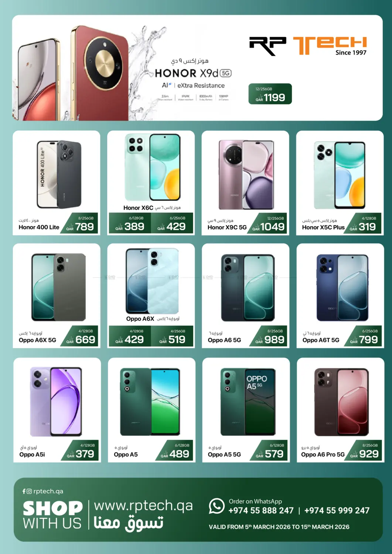Image resolution: width=392 pixels, height=554 pixels.
Task: Select the Honor X9d 5G price tag 1199
Action: pyautogui.click(x=270, y=94)
